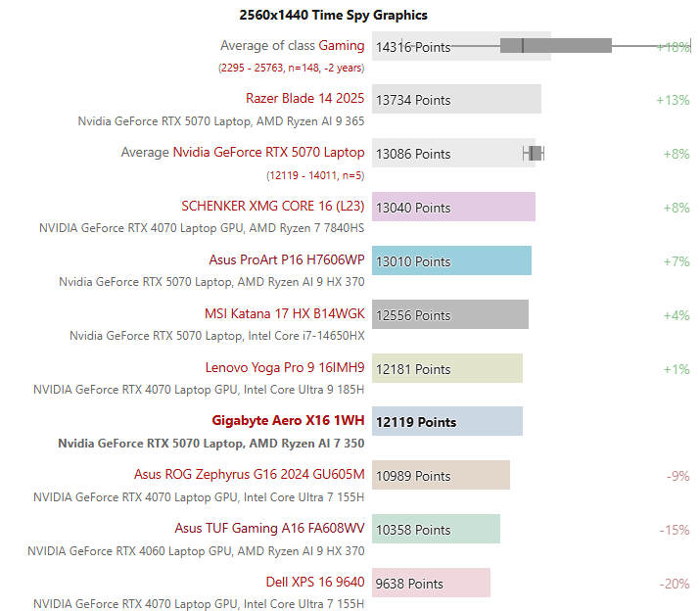Screen dimensions: 700x611
Task: Open Asus ROG Zephyrus G16 2024 GU605M link
Action: [x=249, y=474]
